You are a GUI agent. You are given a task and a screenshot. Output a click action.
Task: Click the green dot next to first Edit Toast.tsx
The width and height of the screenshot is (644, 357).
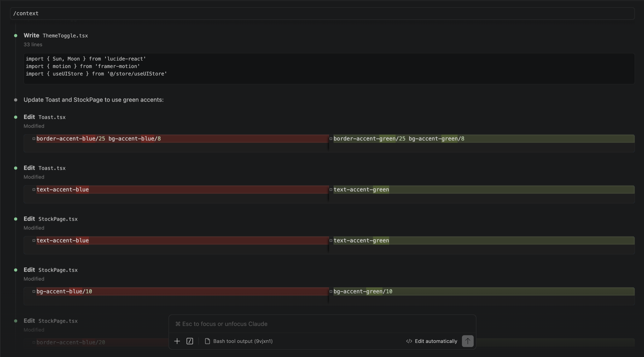click(15, 117)
